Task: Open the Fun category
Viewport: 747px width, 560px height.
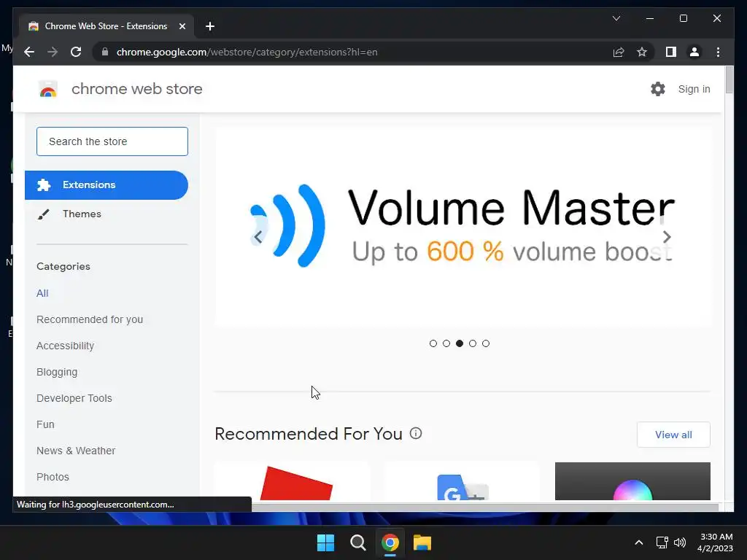Action: (x=45, y=424)
